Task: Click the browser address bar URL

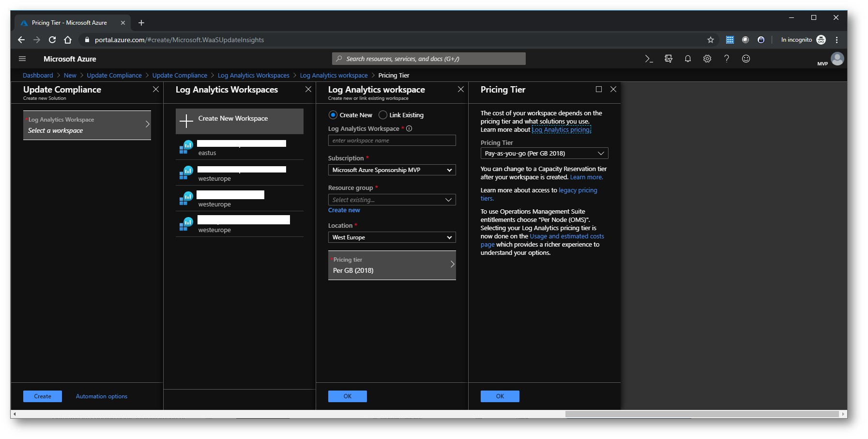Action: (180, 40)
